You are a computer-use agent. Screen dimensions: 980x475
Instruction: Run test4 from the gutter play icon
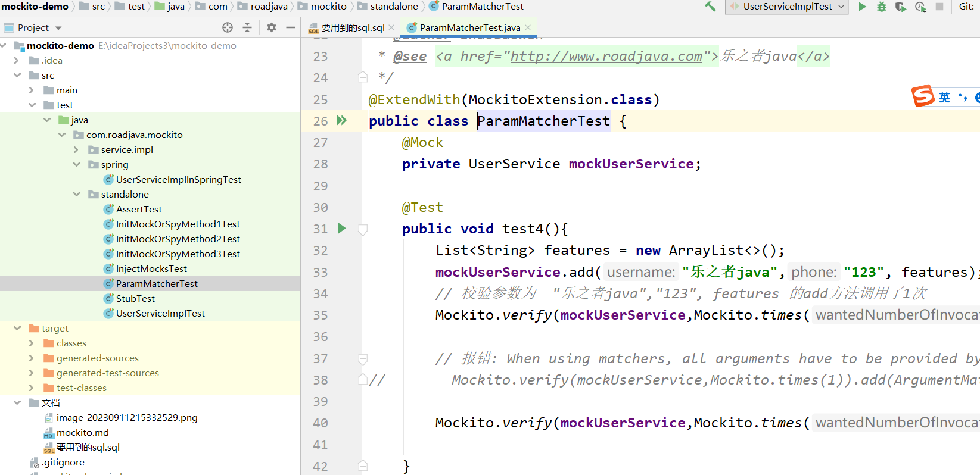[342, 228]
